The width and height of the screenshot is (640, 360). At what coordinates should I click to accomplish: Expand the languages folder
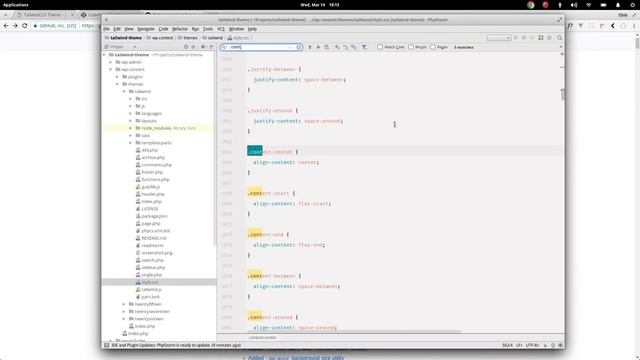tap(131, 113)
